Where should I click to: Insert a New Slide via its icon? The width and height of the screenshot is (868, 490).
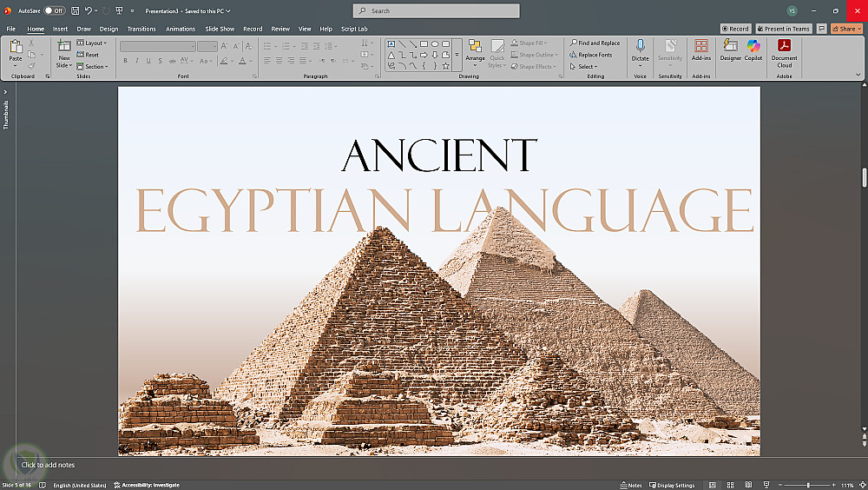64,47
